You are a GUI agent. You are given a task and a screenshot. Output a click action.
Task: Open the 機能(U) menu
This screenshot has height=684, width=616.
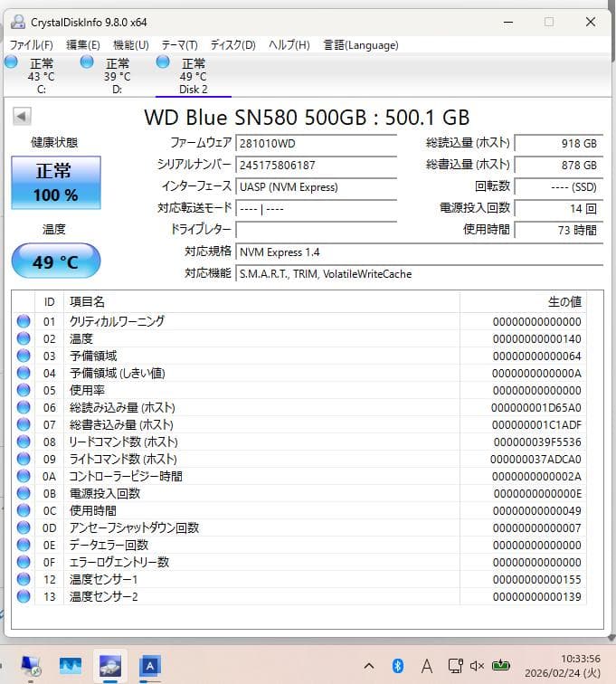(131, 45)
